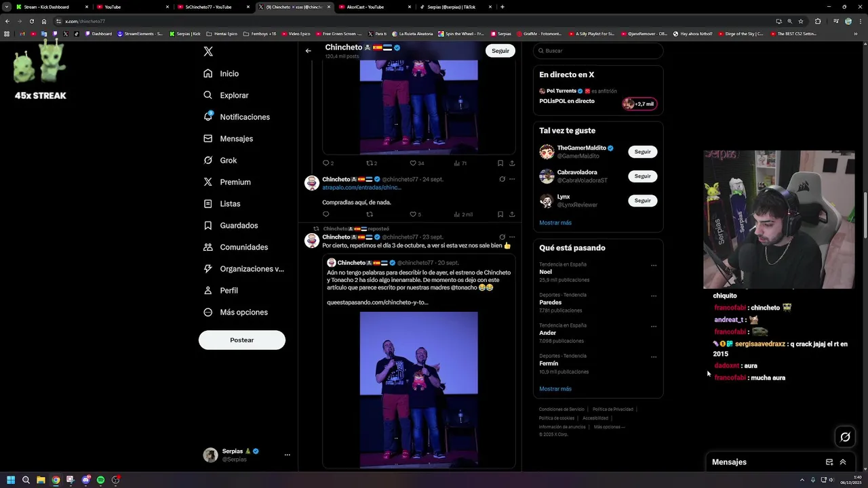Share icon on the tweet with 34 likes

tap(512, 163)
